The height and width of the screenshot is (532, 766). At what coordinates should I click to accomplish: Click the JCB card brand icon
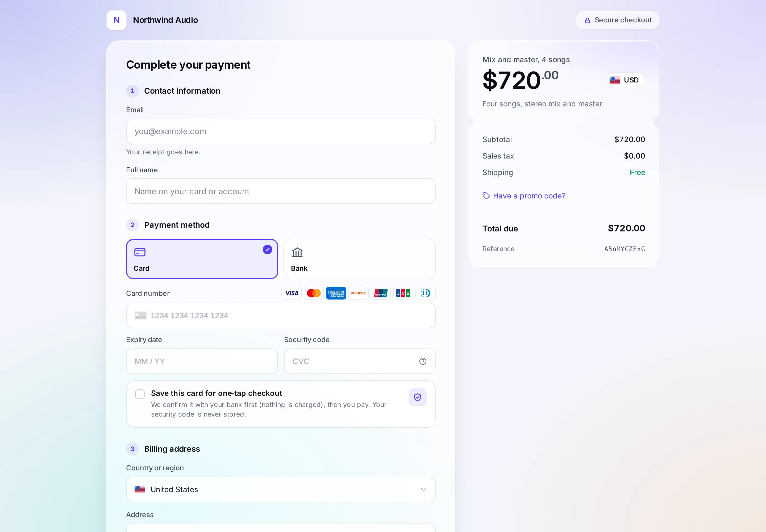(x=403, y=293)
